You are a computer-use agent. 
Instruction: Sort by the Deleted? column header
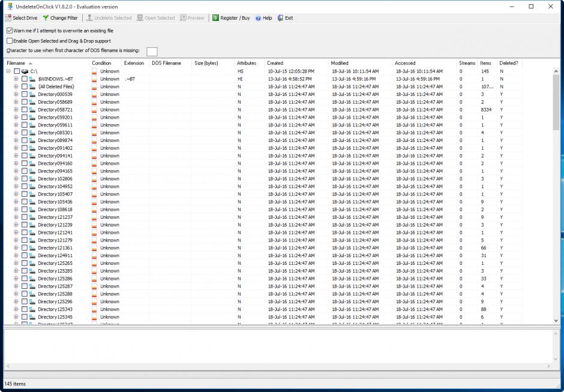(509, 63)
